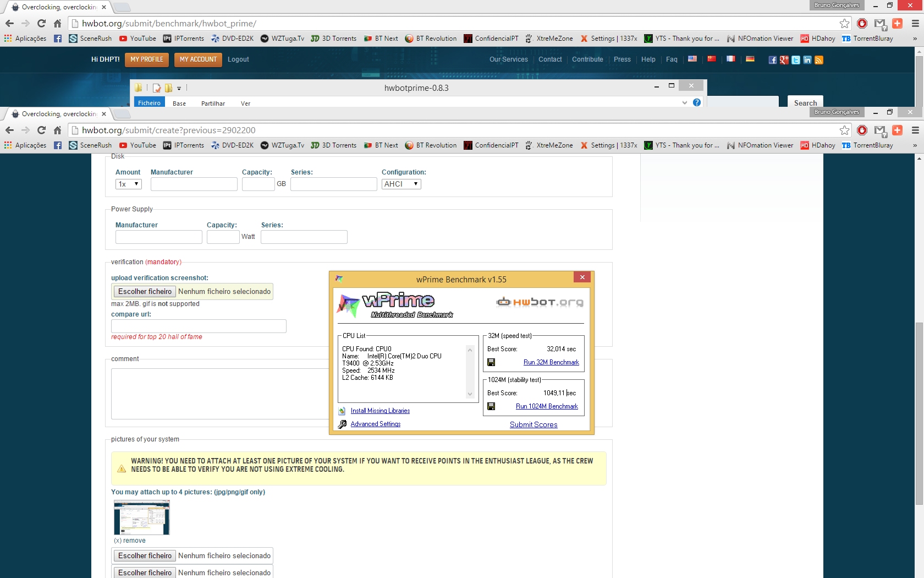The image size is (924, 578).
Task: Click Advanced Settings link in wPrime
Action: pyautogui.click(x=376, y=424)
